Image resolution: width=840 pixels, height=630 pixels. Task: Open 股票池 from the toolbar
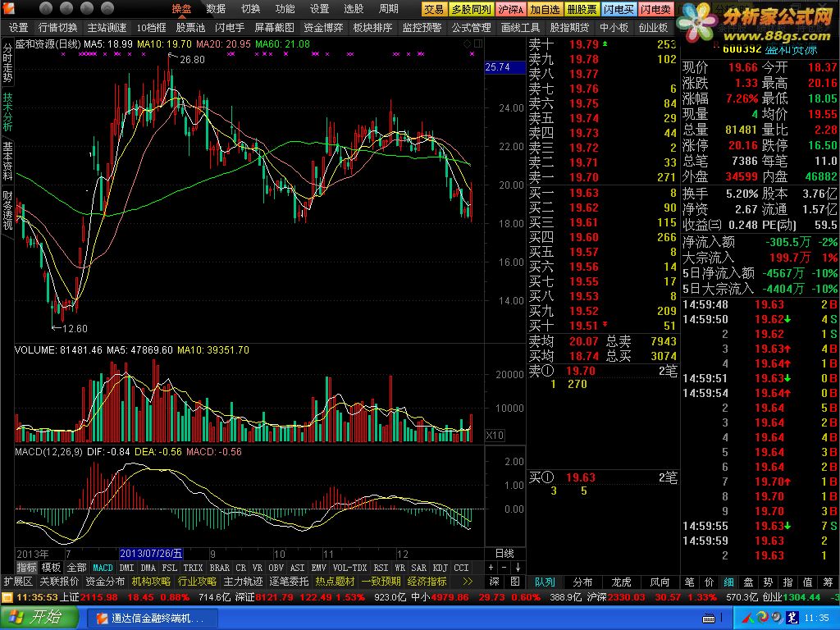pos(190,27)
